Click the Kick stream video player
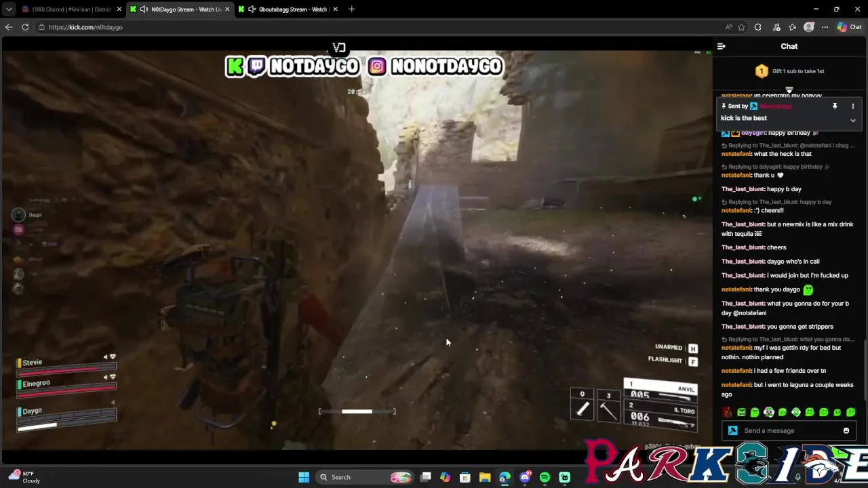This screenshot has width=868, height=488. 357,249
